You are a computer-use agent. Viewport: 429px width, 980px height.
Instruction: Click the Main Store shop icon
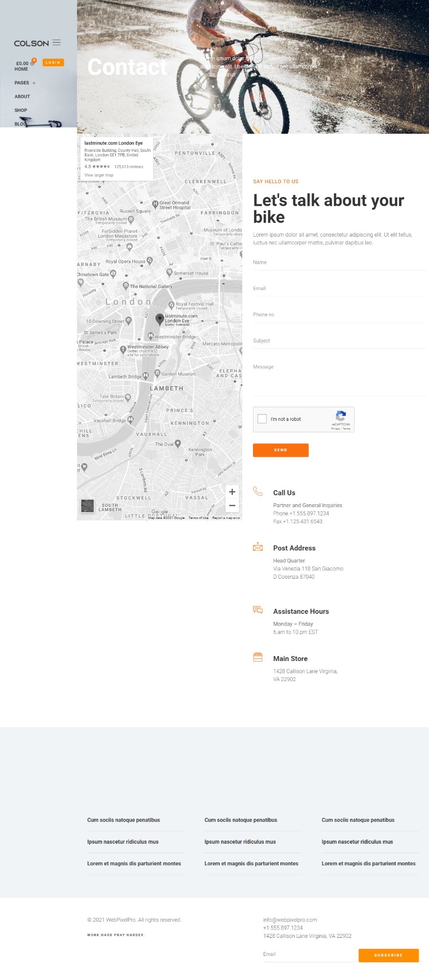coord(258,658)
